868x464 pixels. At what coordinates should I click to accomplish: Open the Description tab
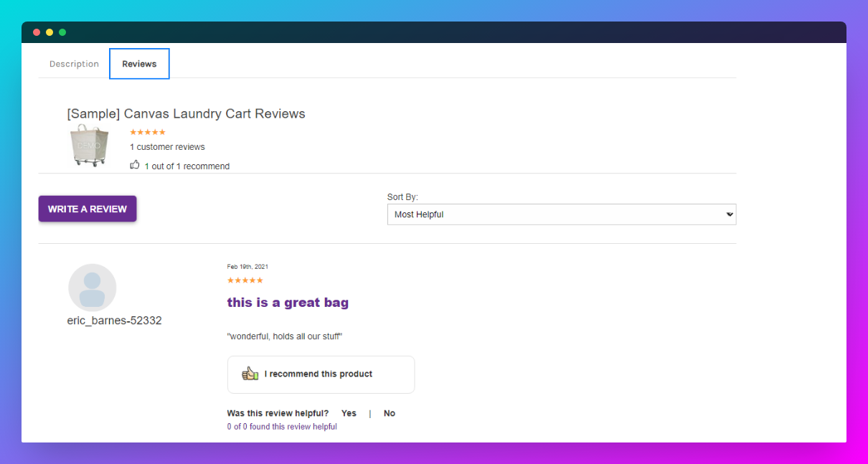pos(74,64)
